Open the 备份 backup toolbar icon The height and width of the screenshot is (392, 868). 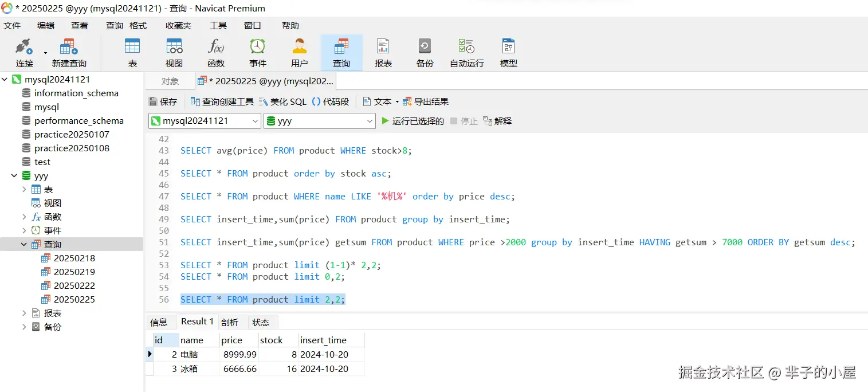point(425,53)
